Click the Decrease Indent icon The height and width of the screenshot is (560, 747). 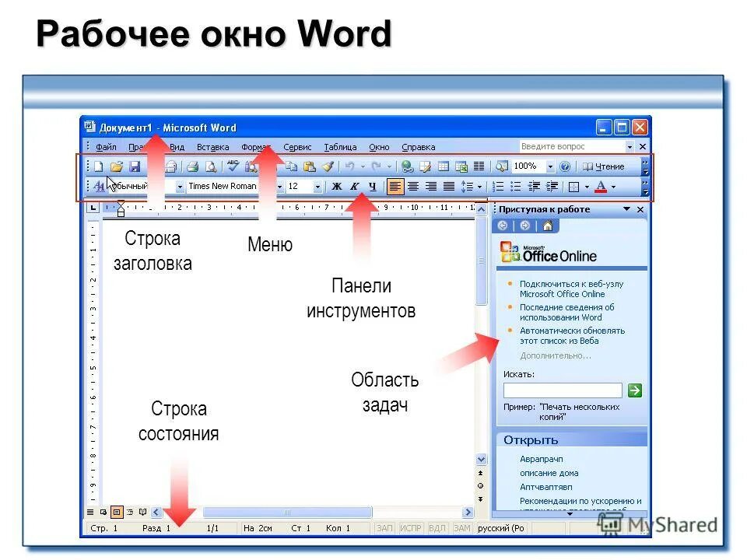click(x=534, y=186)
